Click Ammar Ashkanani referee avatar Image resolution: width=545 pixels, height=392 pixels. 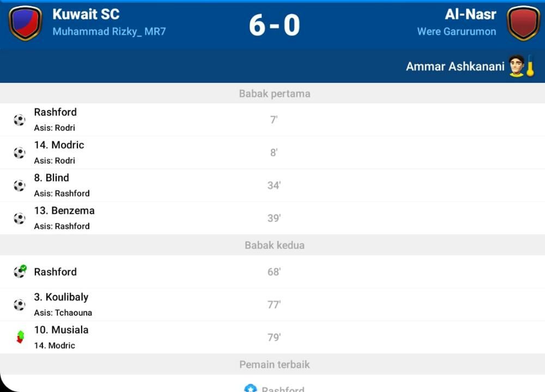tap(517, 66)
